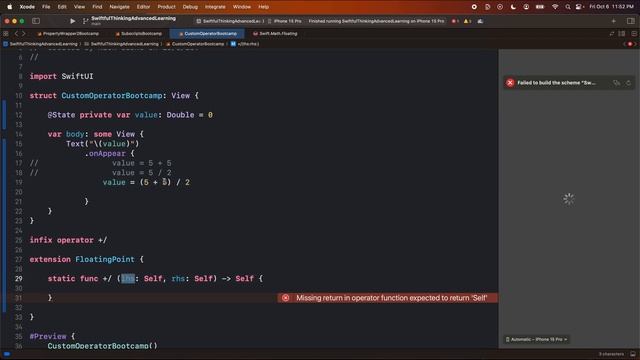640x360 pixels.
Task: Open the Wi-Fi status menu
Action: pos(555,7)
